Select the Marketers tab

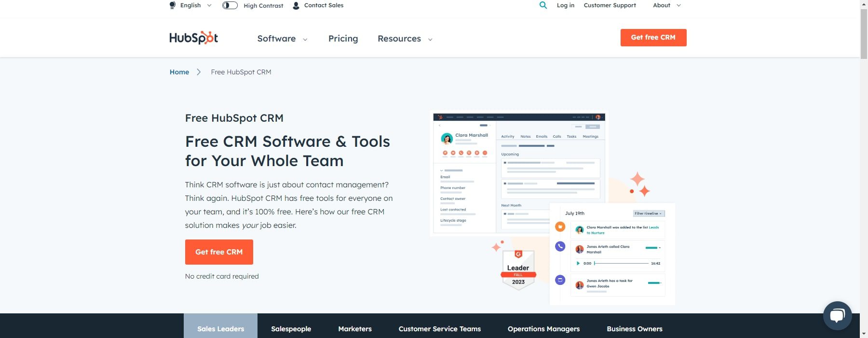[x=355, y=328]
